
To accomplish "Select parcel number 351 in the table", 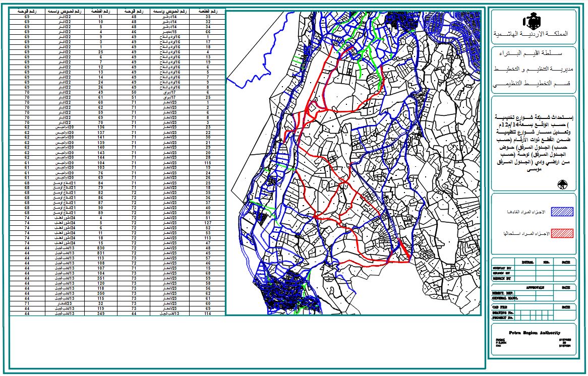I will 101,278.
